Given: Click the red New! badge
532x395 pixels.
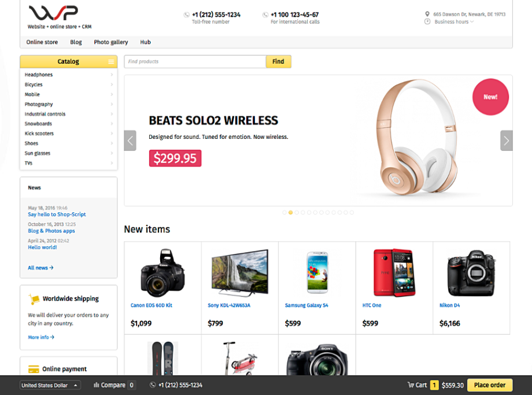Looking at the screenshot, I should 490,97.
